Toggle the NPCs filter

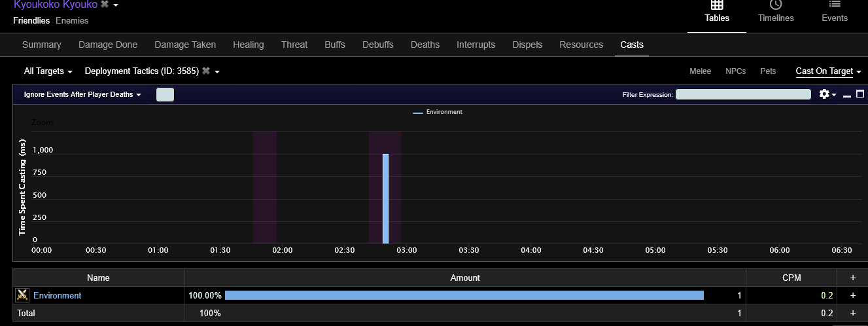point(736,71)
